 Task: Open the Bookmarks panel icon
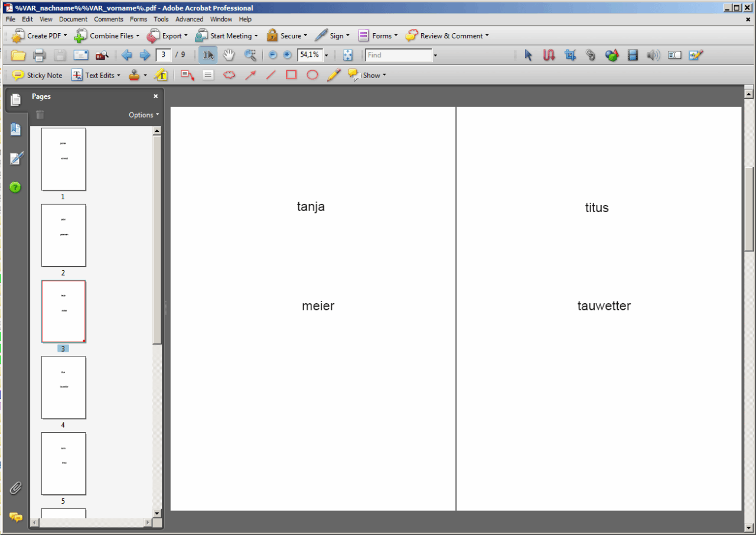16,129
